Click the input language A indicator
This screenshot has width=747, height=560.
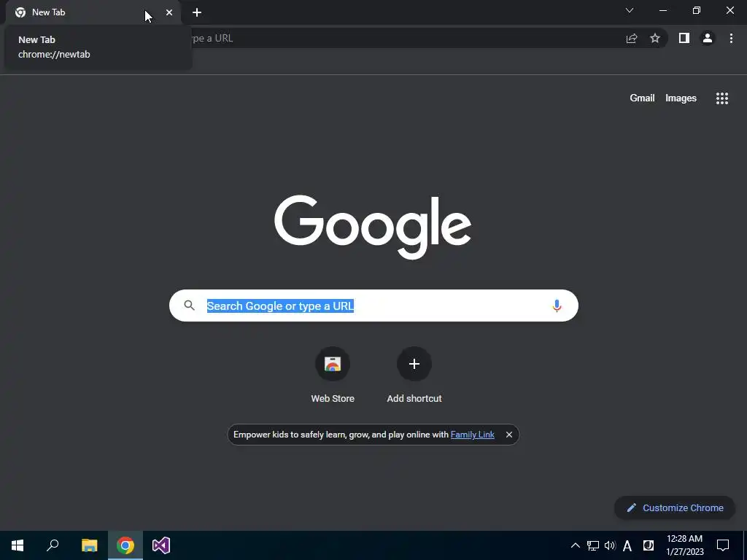point(627,546)
